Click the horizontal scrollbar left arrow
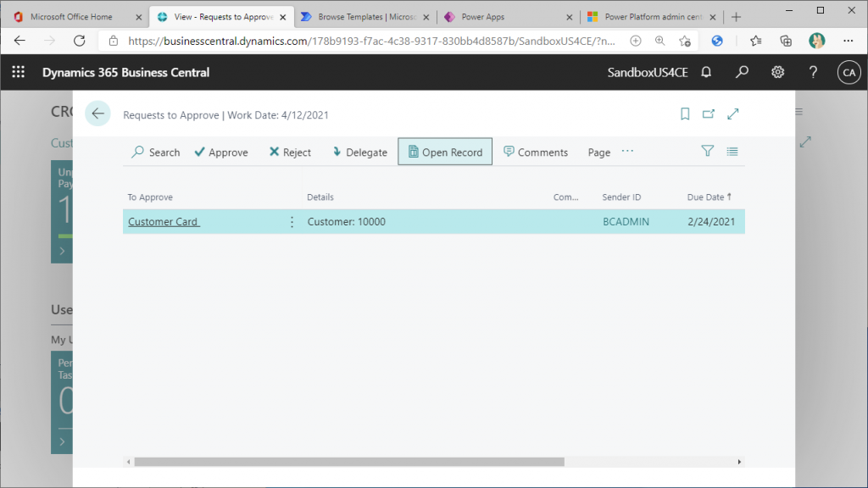 click(129, 462)
